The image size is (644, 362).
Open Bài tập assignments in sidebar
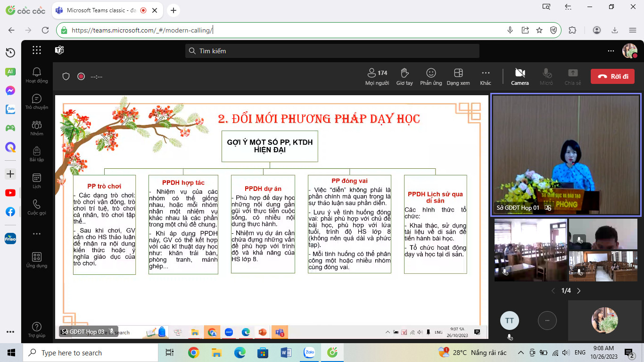point(37,154)
